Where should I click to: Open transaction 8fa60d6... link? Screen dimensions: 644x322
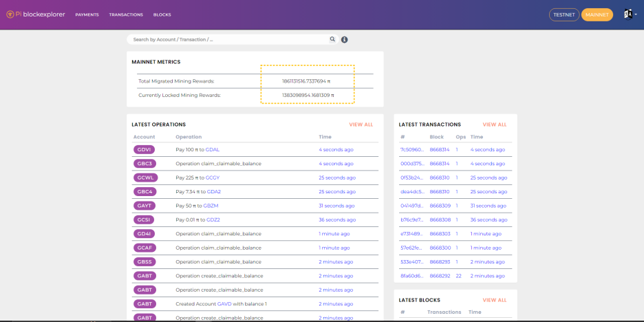coord(412,276)
